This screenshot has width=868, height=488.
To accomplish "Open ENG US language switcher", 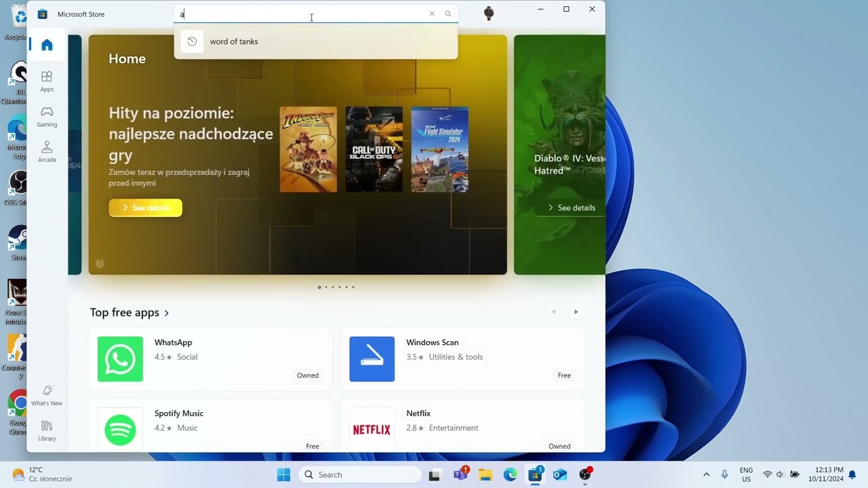I will pyautogui.click(x=746, y=474).
